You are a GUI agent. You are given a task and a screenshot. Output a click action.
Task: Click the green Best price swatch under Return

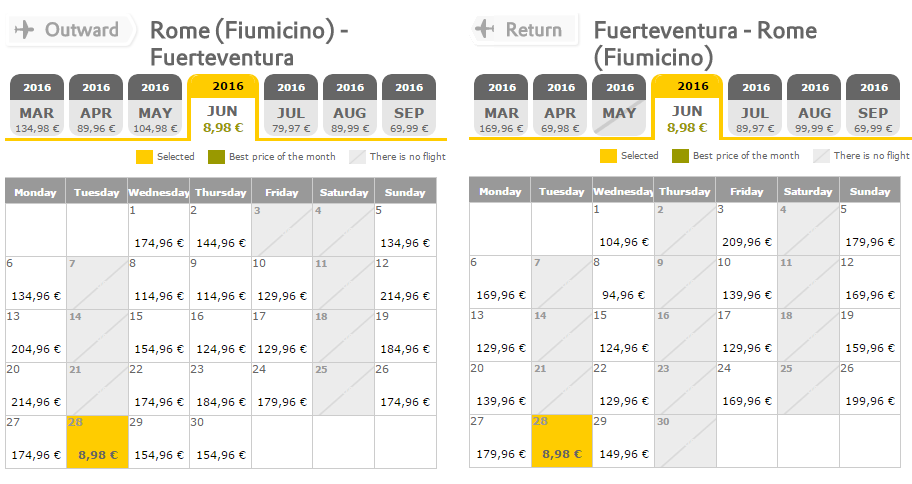pyautogui.click(x=680, y=156)
